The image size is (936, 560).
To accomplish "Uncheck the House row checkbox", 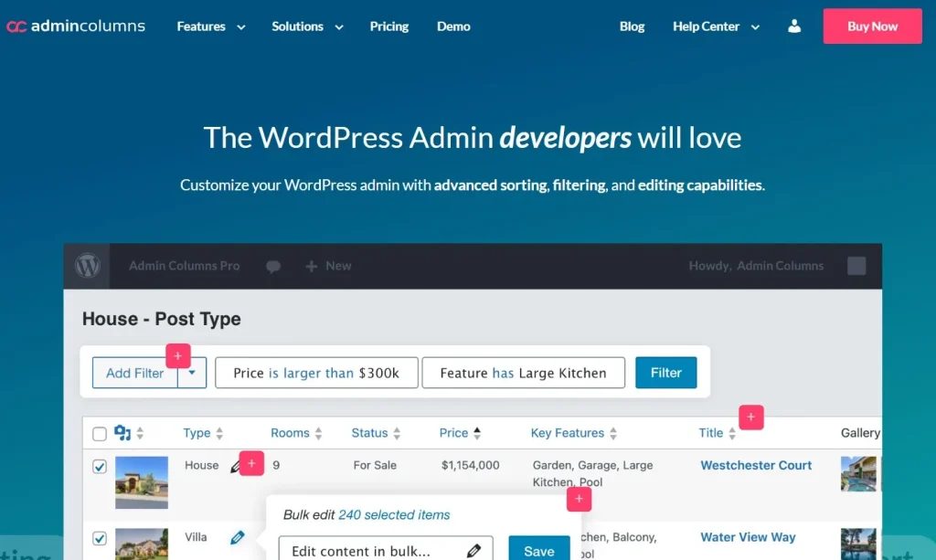I will pyautogui.click(x=100, y=465).
